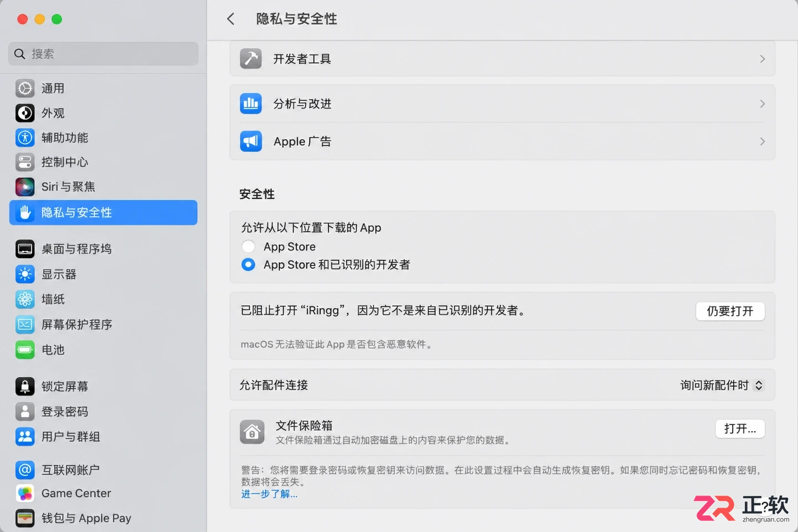Click the 搜索 search field
798x532 pixels.
click(104, 54)
